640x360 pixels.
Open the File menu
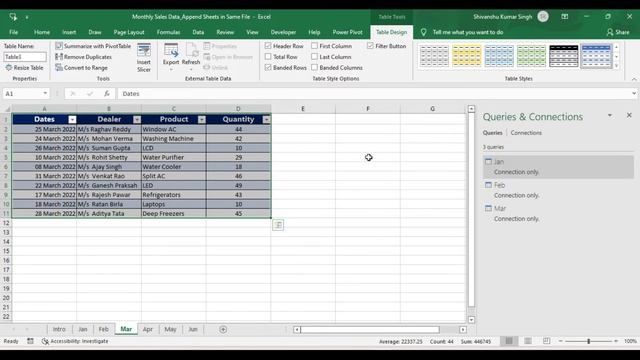(13, 32)
